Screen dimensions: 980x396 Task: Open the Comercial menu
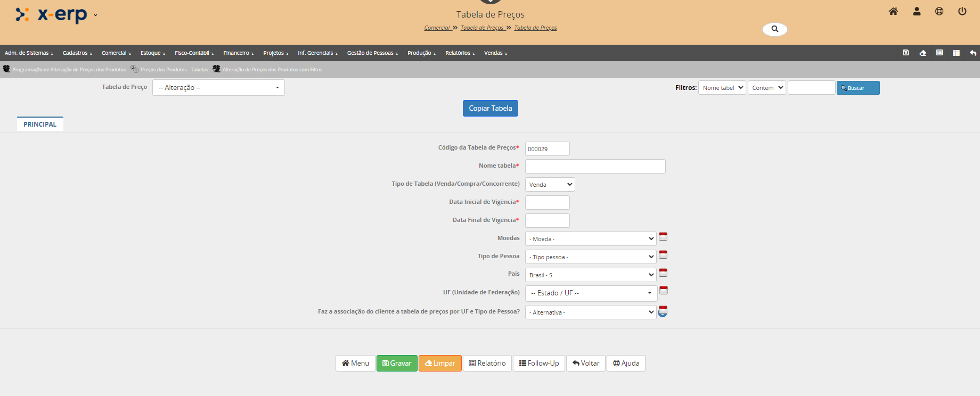pyautogui.click(x=116, y=53)
